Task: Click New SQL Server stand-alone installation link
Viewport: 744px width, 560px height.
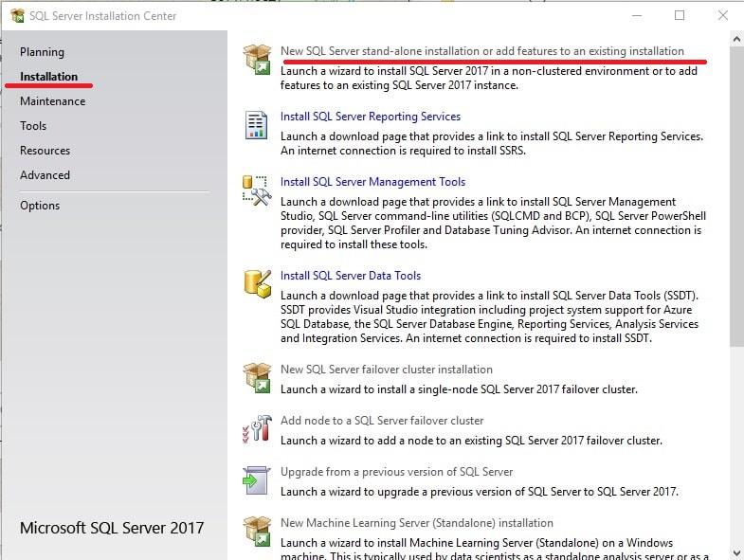Action: (481, 51)
